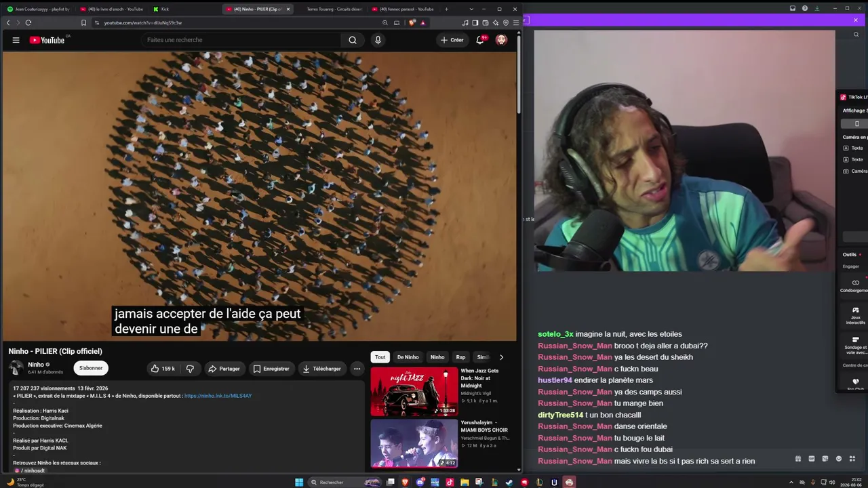Open Brave Shields icon in address bar
The width and height of the screenshot is (868, 488).
412,22
